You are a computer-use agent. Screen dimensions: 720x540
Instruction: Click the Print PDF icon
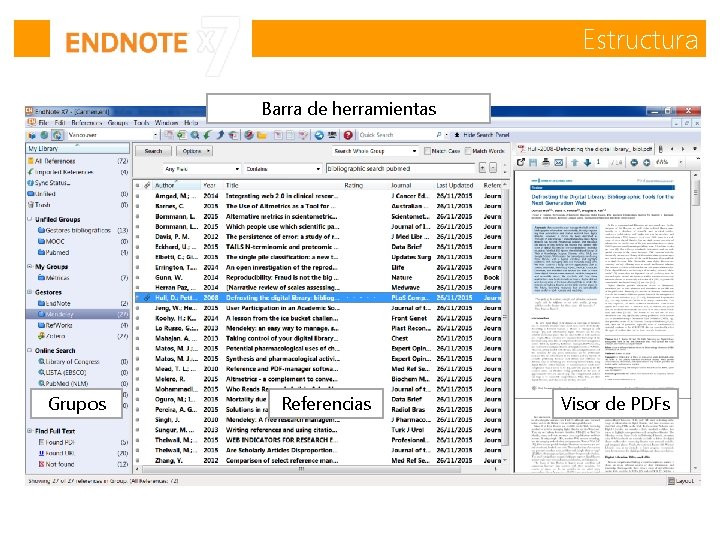click(x=546, y=162)
